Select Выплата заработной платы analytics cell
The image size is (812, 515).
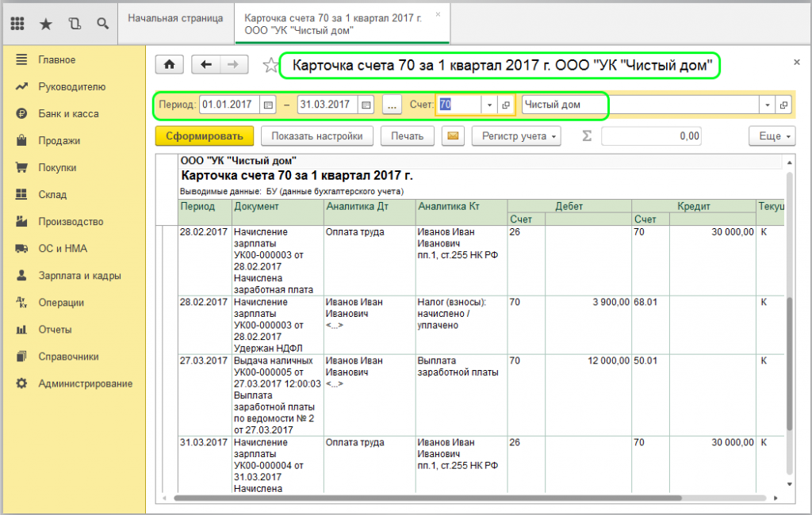pyautogui.click(x=462, y=395)
